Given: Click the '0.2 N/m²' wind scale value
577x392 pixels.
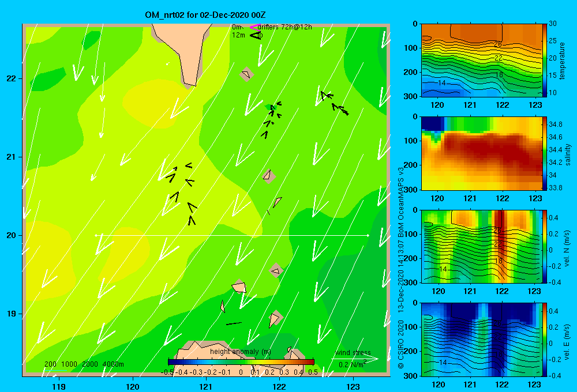Looking at the screenshot, I should (353, 364).
